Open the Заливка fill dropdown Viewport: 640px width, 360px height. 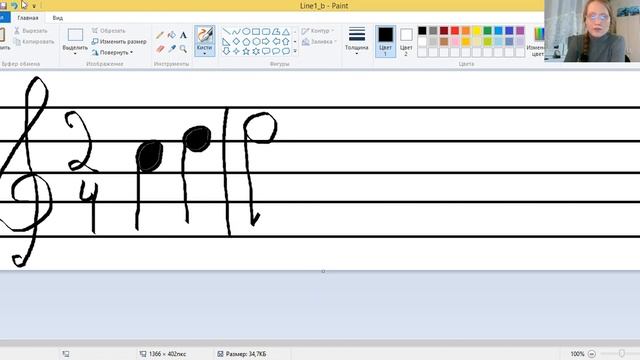[319, 42]
